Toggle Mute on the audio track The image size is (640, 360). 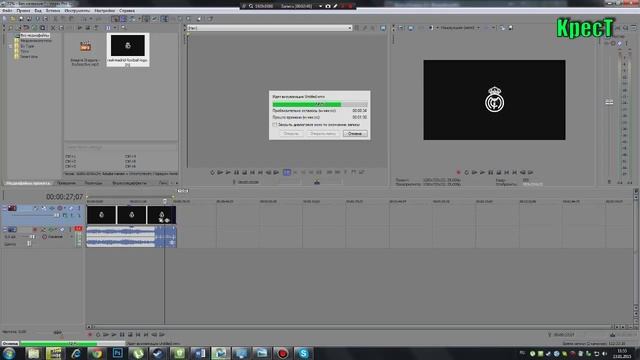coord(62,230)
